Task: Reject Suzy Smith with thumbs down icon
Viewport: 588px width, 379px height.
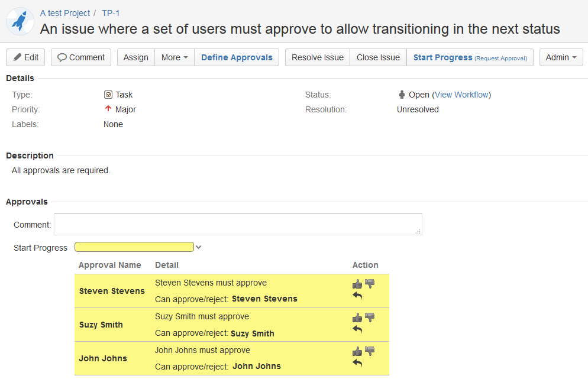Action: pyautogui.click(x=370, y=318)
